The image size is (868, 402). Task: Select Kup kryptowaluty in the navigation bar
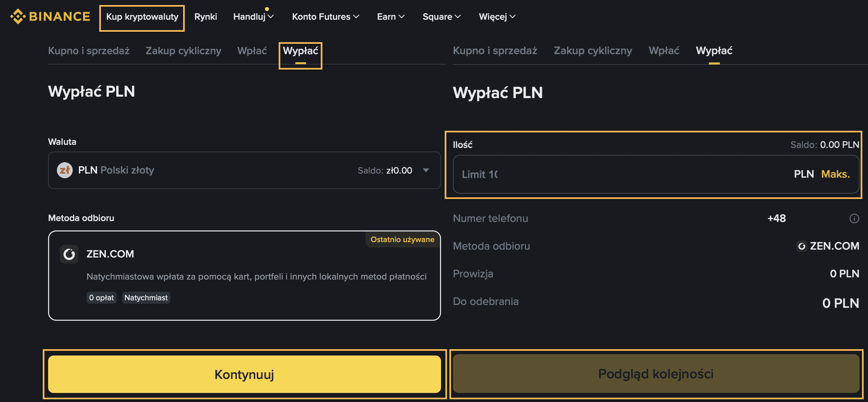click(142, 16)
